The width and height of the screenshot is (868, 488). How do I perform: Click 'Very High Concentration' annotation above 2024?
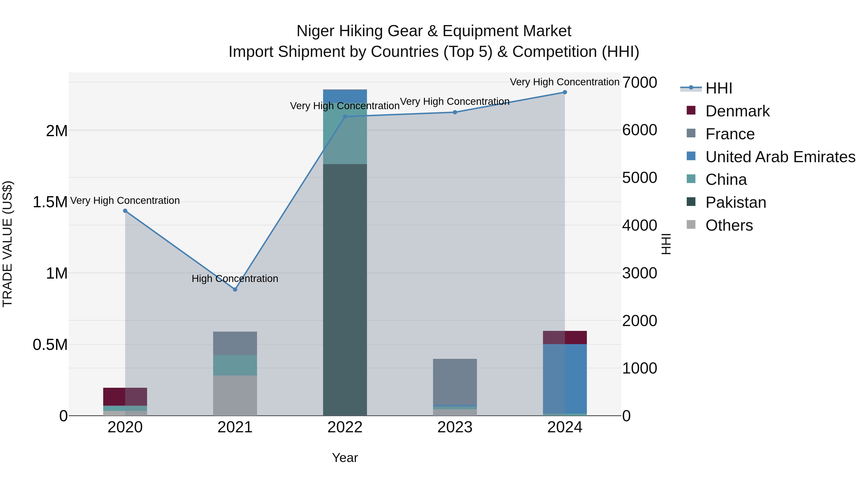565,82
